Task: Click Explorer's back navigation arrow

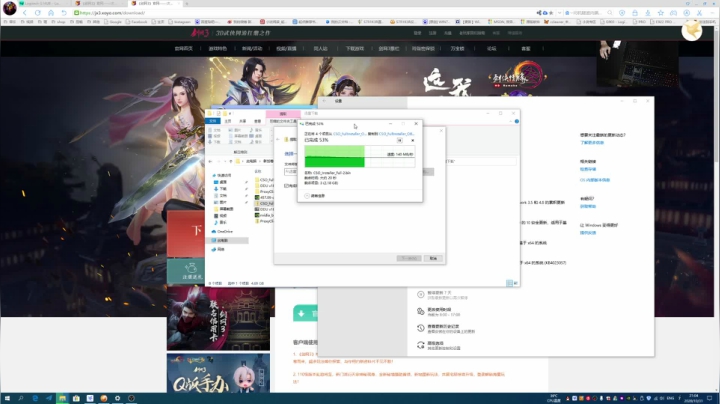Action: [210, 161]
